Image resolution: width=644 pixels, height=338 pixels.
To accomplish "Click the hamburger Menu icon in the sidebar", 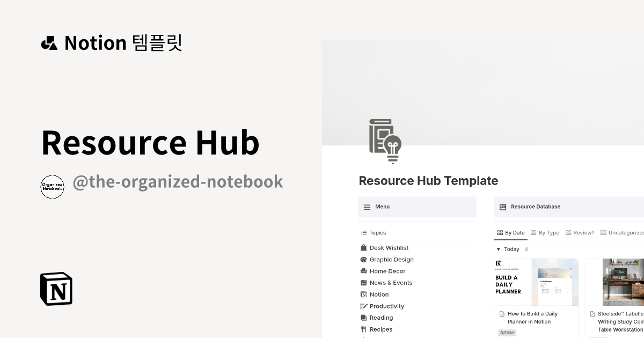I will (367, 207).
